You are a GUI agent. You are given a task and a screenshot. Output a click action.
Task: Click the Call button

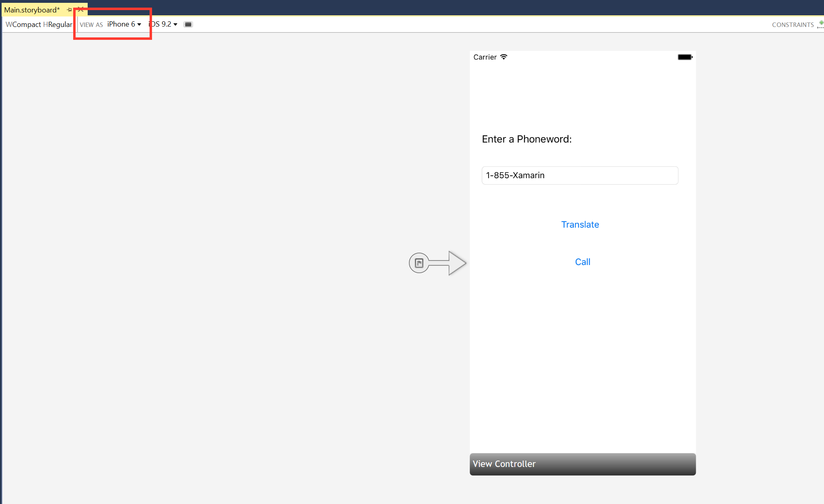click(582, 262)
